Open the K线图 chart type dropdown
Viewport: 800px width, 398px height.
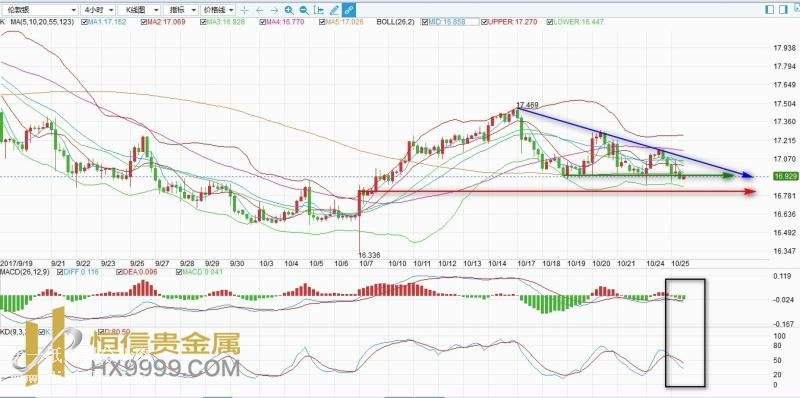[139, 10]
